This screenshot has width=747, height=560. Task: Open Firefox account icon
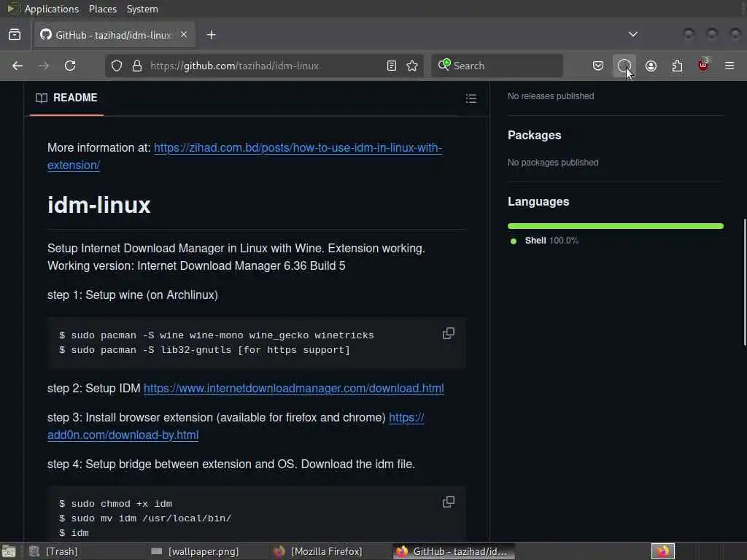(651, 66)
